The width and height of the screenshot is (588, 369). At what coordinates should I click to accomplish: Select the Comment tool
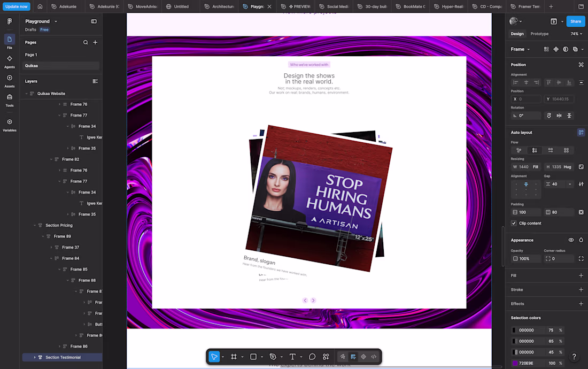(312, 357)
